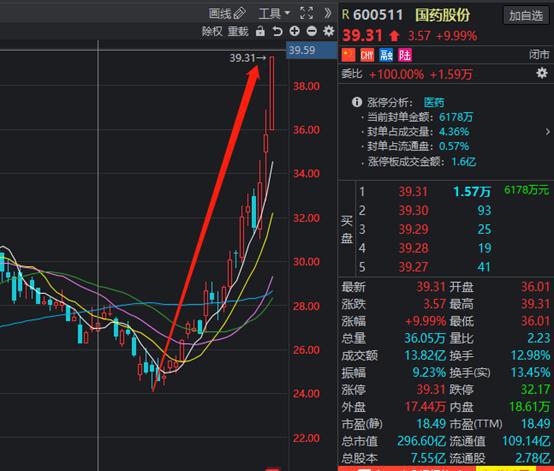Click bid 1 volume 1.57万
Image resolution: width=554 pixels, height=471 pixels.
(x=472, y=192)
